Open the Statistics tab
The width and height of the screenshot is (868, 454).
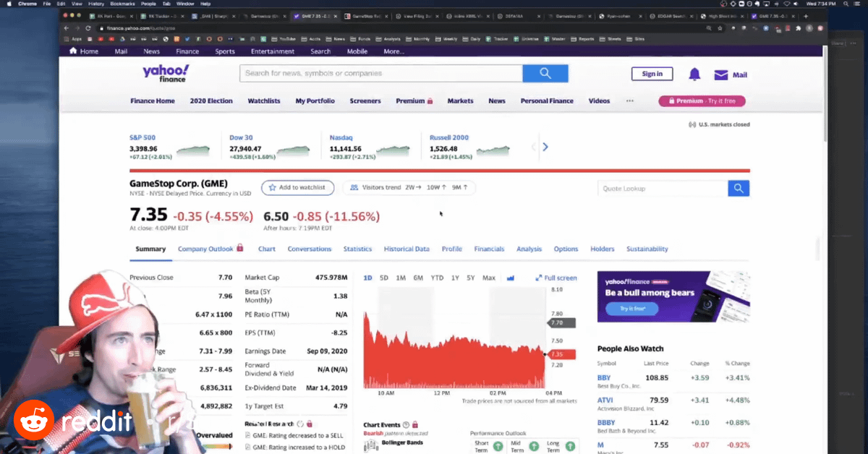tap(357, 249)
